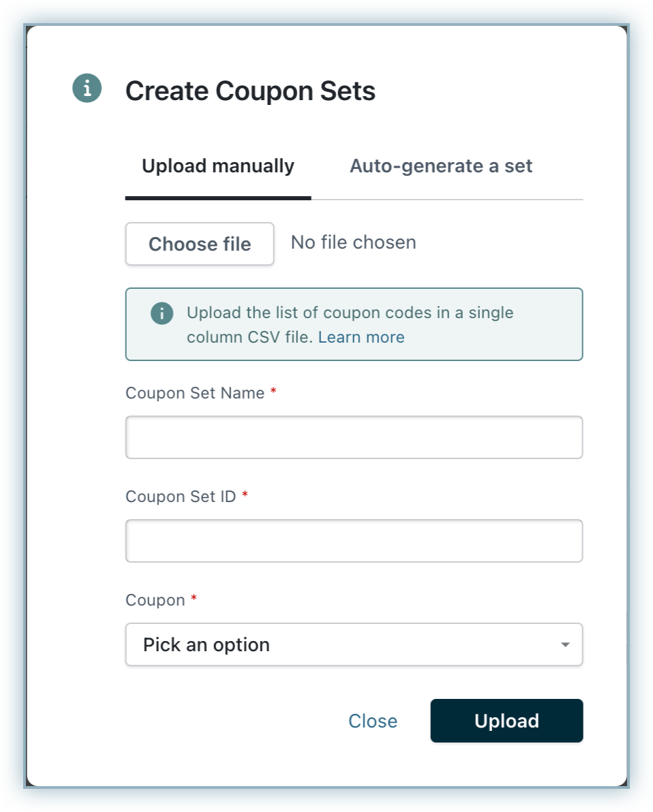Open the Pick an option dropdown
The width and height of the screenshot is (653, 812).
[x=341, y=644]
